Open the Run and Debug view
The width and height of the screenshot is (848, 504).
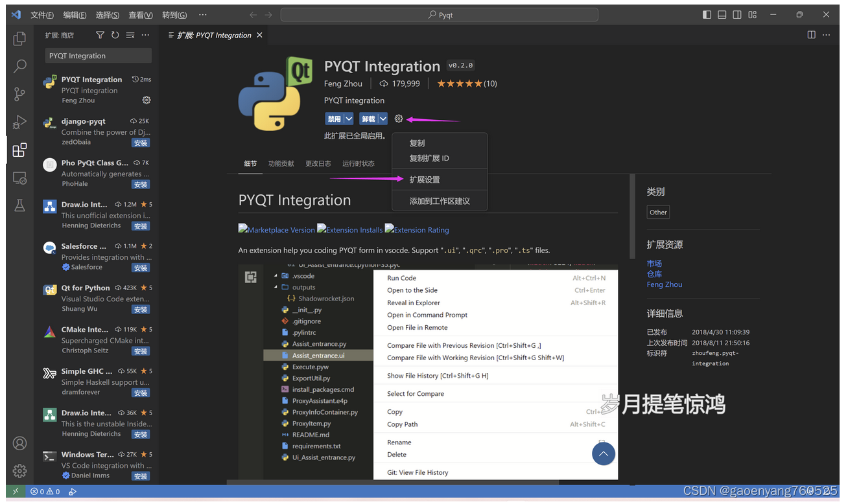[x=19, y=122]
